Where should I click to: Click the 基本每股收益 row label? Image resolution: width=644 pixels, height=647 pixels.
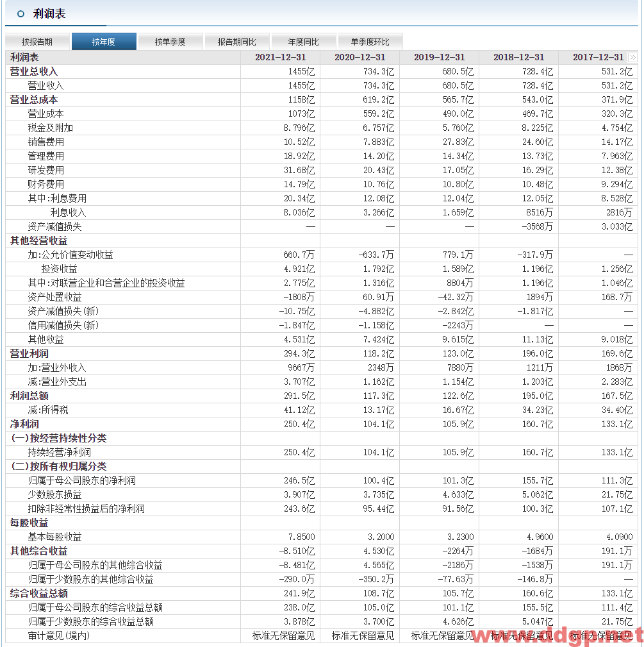pos(55,537)
